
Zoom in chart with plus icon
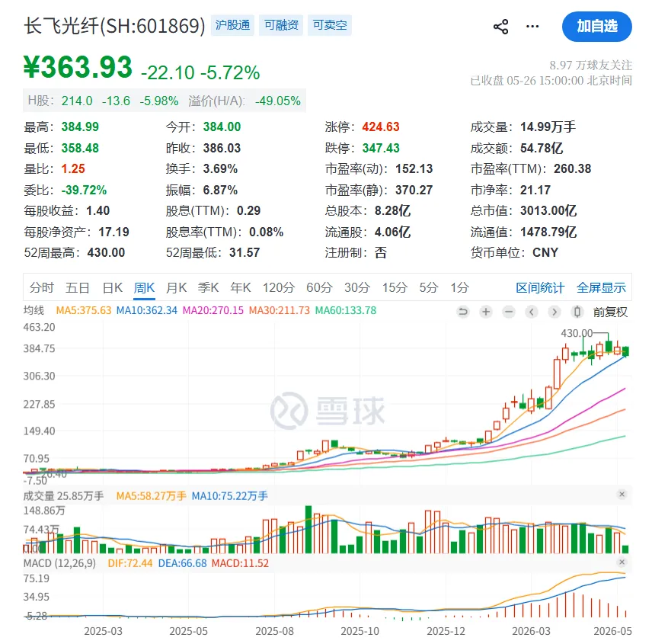486,312
